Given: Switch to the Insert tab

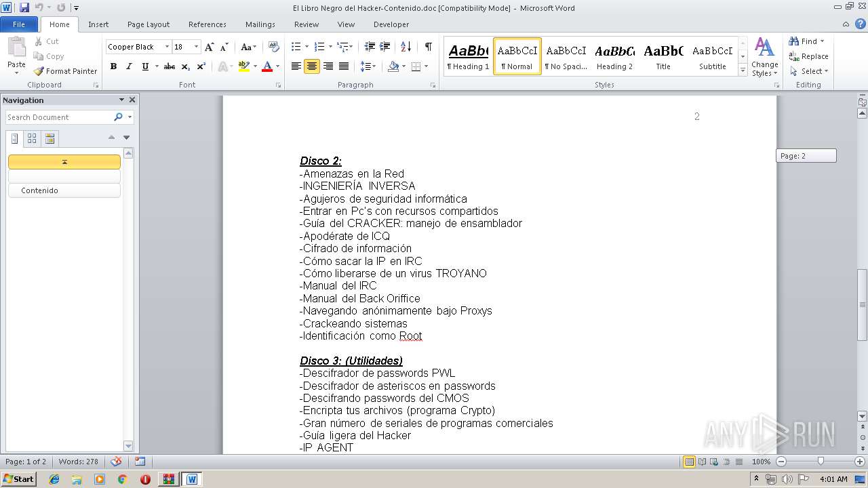Looking at the screenshot, I should point(98,24).
